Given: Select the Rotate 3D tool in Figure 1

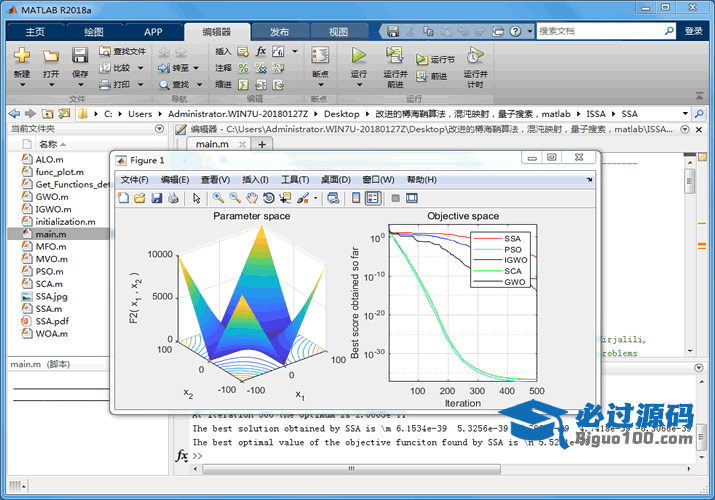Looking at the screenshot, I should pos(269,198).
